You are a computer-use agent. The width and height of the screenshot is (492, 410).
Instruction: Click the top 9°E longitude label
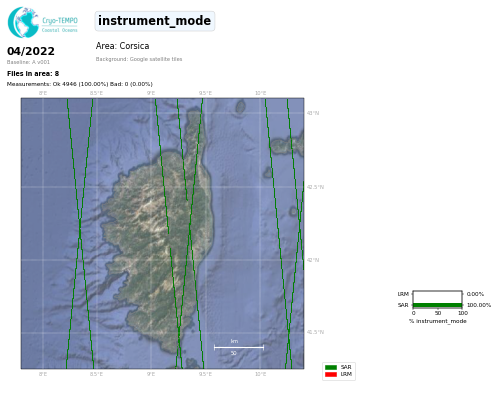pos(151,93)
